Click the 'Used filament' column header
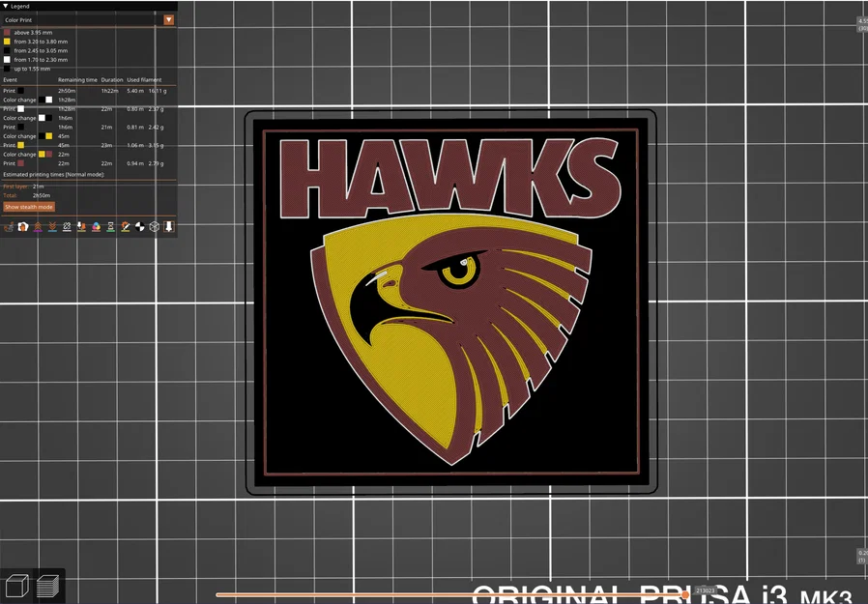 coord(144,79)
